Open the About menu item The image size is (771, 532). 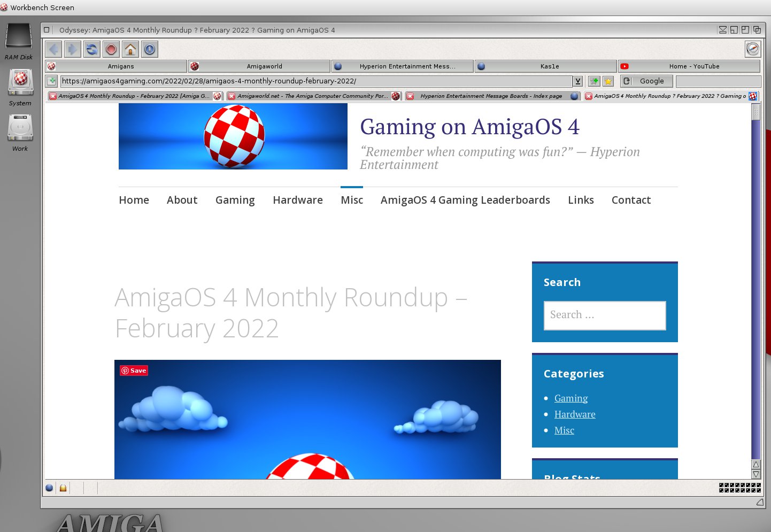click(182, 200)
